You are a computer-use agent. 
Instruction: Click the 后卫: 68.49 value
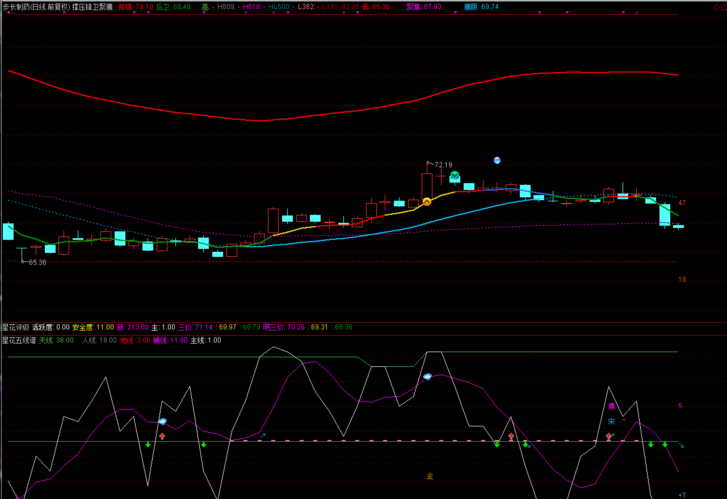[x=173, y=7]
